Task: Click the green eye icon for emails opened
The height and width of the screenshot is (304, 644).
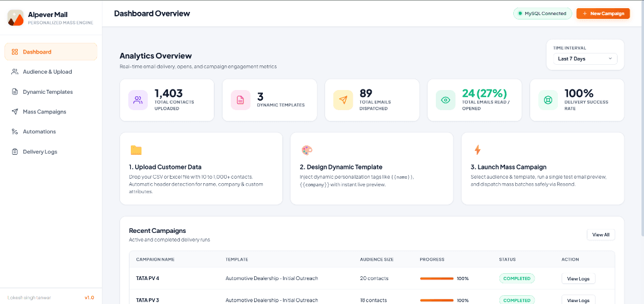Action: pyautogui.click(x=446, y=100)
